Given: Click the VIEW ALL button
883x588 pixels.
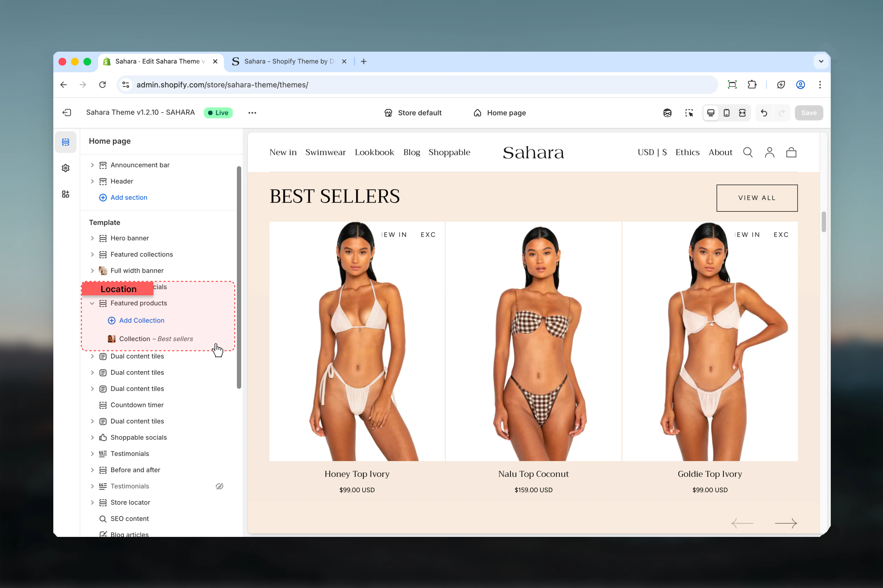Looking at the screenshot, I should tap(757, 198).
